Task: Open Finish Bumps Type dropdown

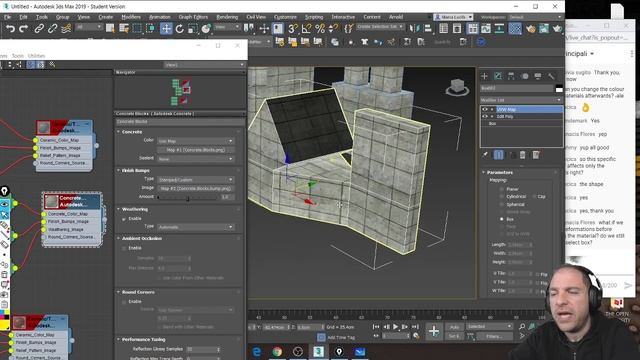Action: (196, 180)
